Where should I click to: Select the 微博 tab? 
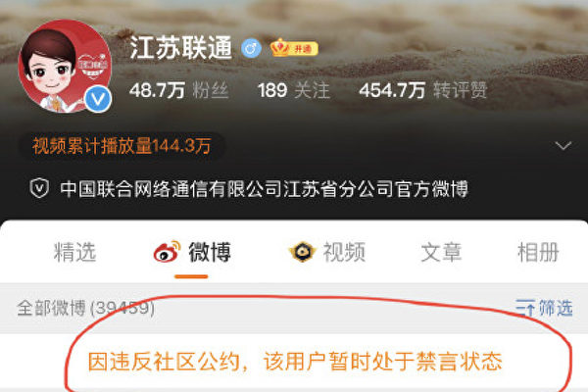point(192,252)
